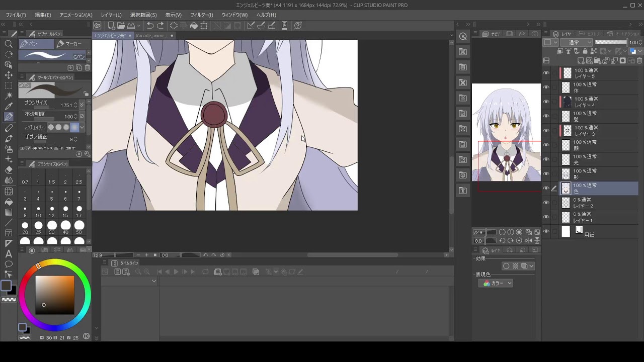Select the rectangular Selection tool
This screenshot has height=362, width=644.
pos(9,85)
